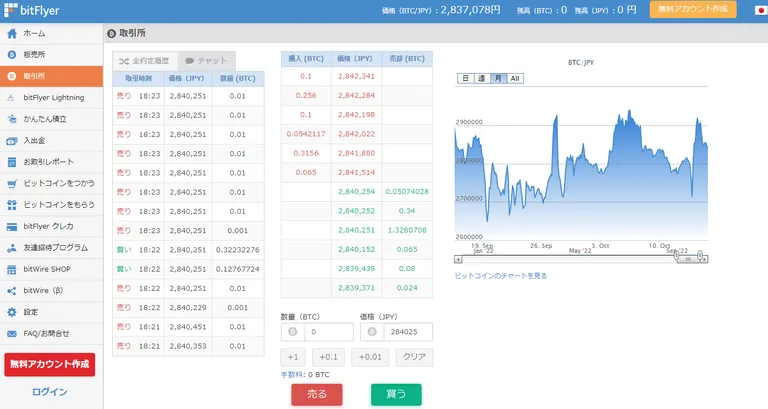Switch to the 全約定履歴 tab

(x=144, y=61)
